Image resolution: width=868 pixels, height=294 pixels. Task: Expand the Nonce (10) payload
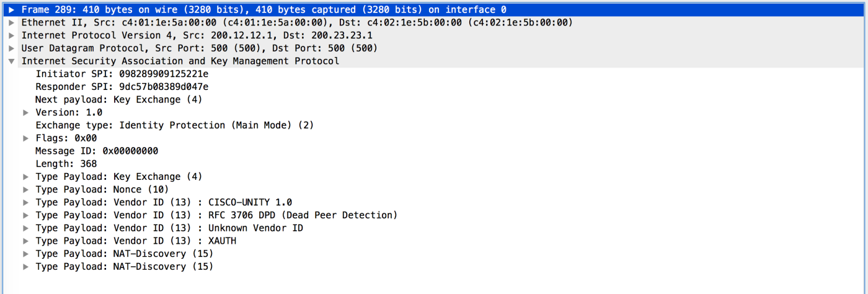coord(26,189)
